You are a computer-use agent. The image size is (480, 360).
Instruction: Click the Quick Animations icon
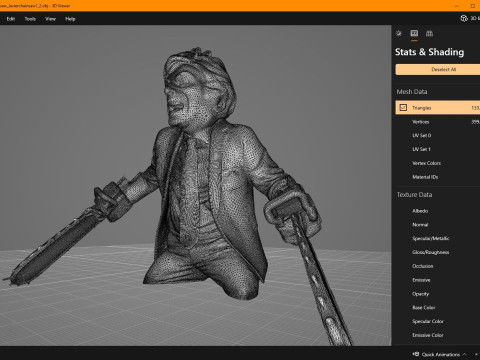coord(416,354)
